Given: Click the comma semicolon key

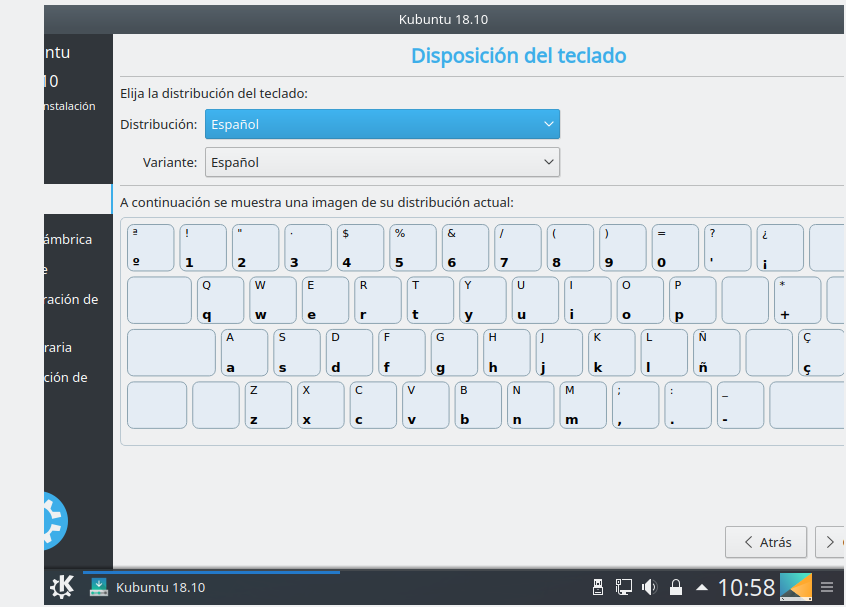Looking at the screenshot, I should point(636,405).
